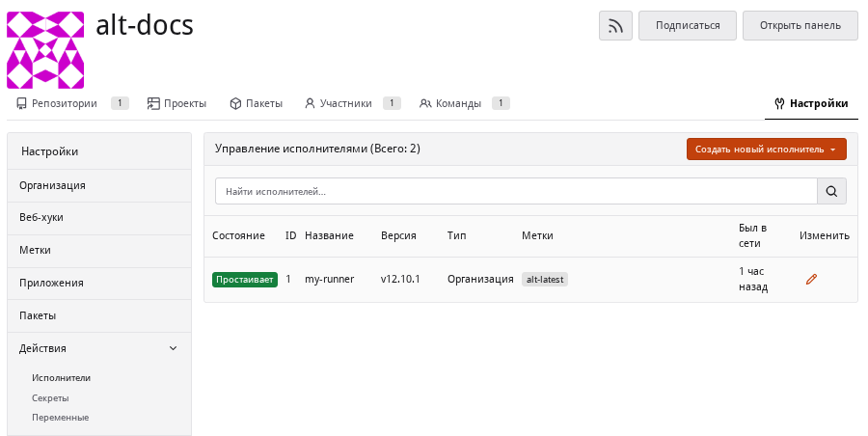Select Секреты under Действия
The image size is (868, 436).
tap(50, 398)
